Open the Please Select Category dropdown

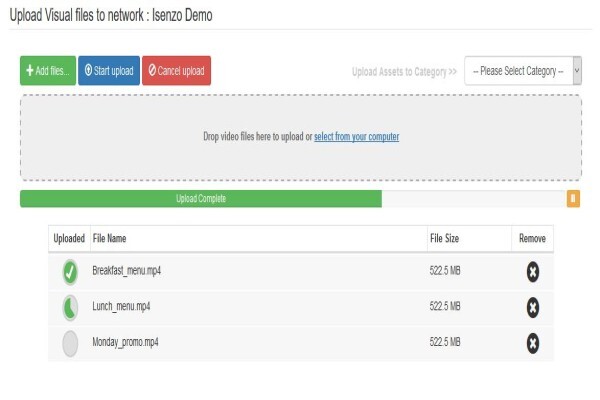pos(523,71)
